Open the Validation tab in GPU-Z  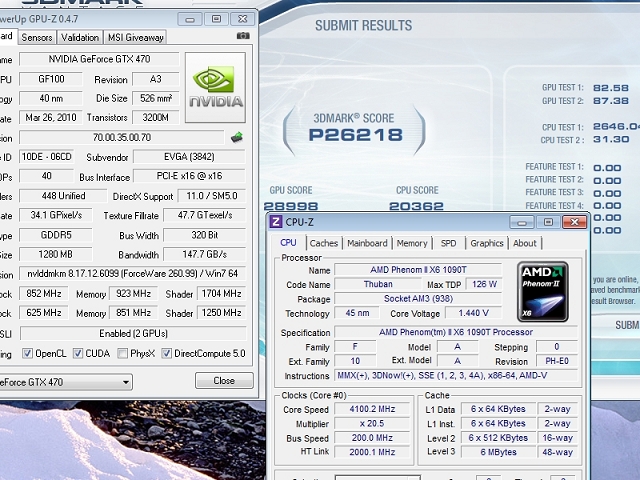[x=80, y=38]
